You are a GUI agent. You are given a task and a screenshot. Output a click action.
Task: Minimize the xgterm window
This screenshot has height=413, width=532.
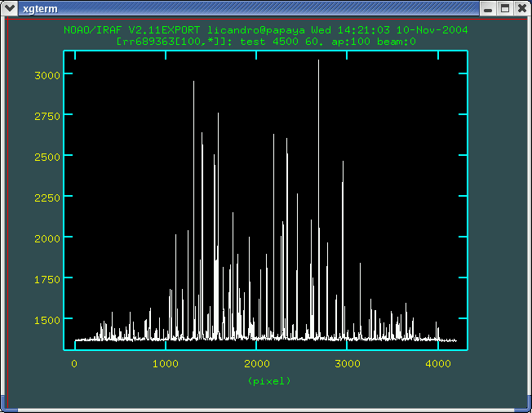click(488, 8)
